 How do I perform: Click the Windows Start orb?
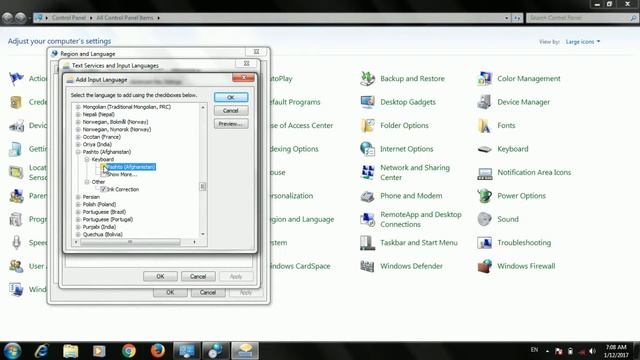coord(12,351)
